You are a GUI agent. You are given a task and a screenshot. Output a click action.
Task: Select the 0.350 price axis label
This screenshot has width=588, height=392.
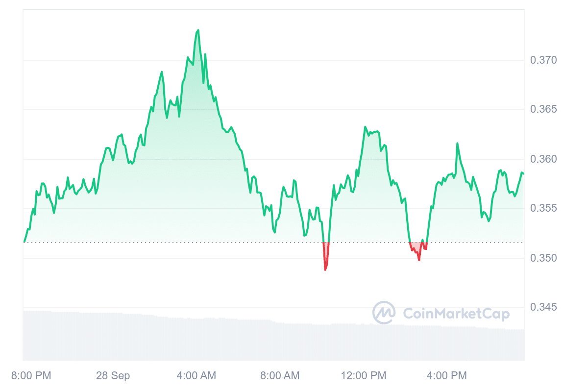543,258
